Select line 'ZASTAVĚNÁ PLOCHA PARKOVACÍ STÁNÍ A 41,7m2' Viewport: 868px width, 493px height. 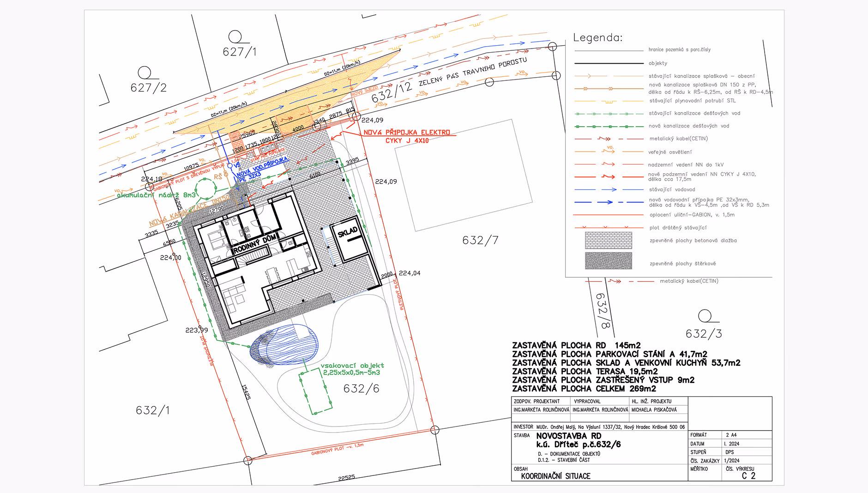[x=609, y=354]
